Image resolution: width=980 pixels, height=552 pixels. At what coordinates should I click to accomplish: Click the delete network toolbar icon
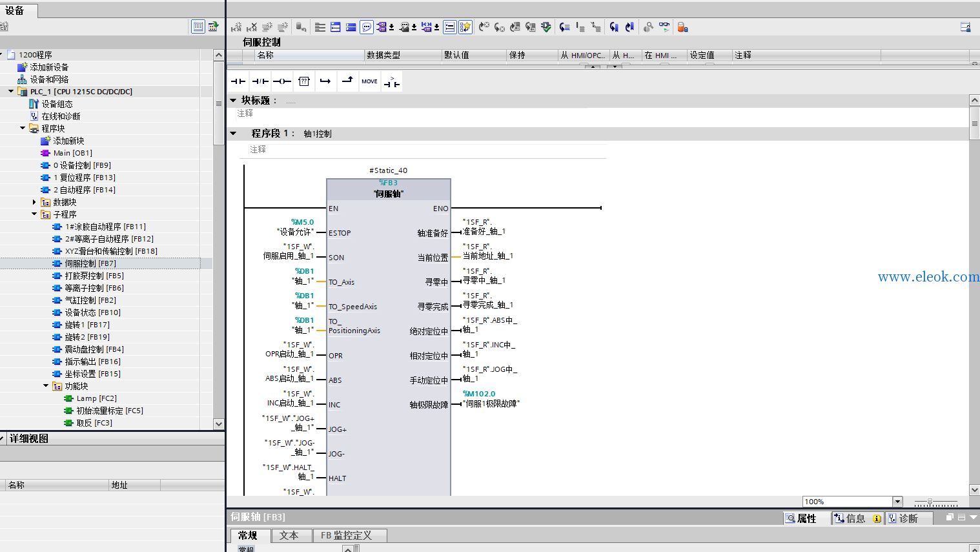click(x=252, y=27)
